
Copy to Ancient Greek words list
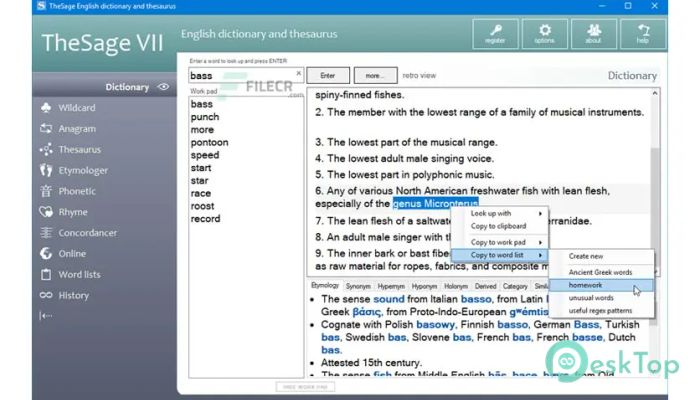click(601, 272)
